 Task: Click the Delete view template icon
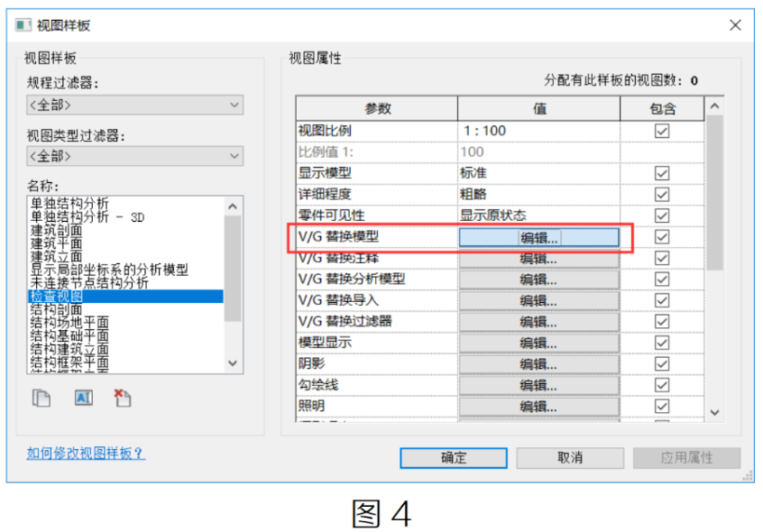point(123,398)
